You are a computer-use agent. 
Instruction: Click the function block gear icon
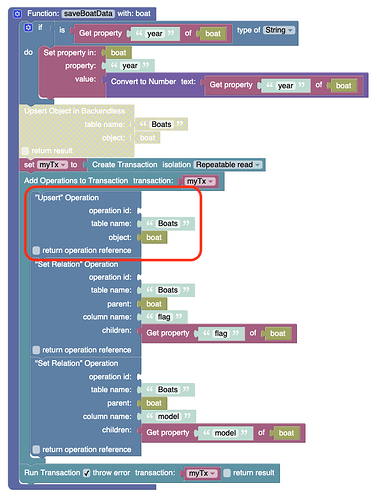click(x=17, y=14)
